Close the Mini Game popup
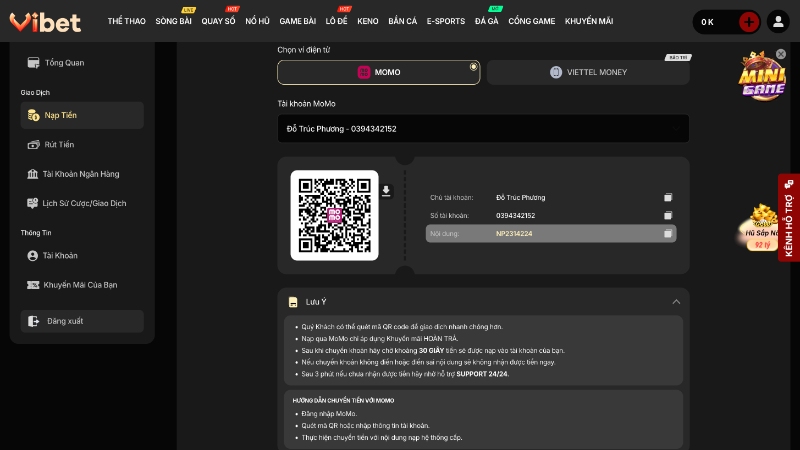The width and height of the screenshot is (800, 450). 781,54
